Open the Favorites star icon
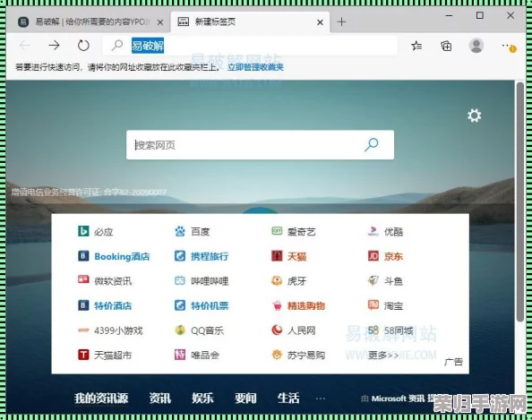The height and width of the screenshot is (420, 532). click(x=416, y=46)
